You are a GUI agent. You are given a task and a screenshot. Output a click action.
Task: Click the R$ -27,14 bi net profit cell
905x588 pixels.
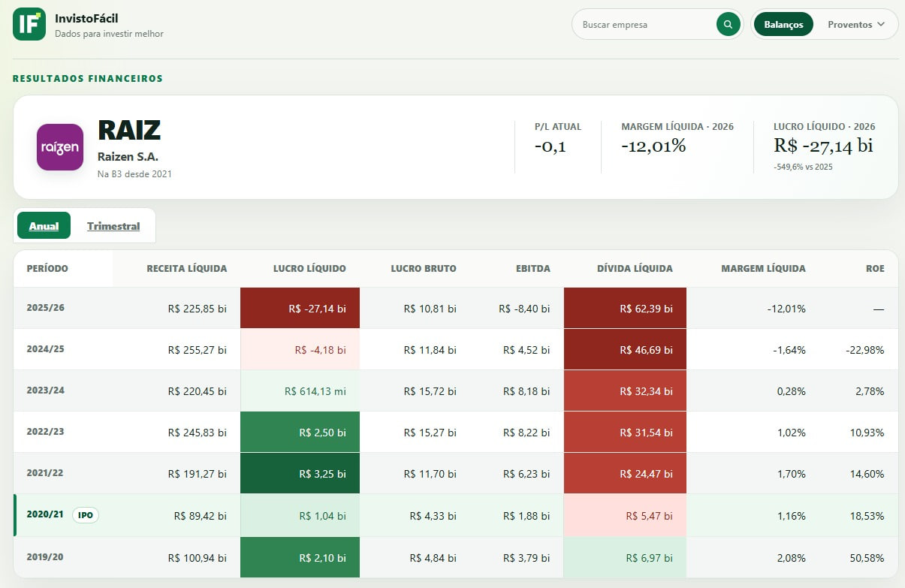point(300,308)
